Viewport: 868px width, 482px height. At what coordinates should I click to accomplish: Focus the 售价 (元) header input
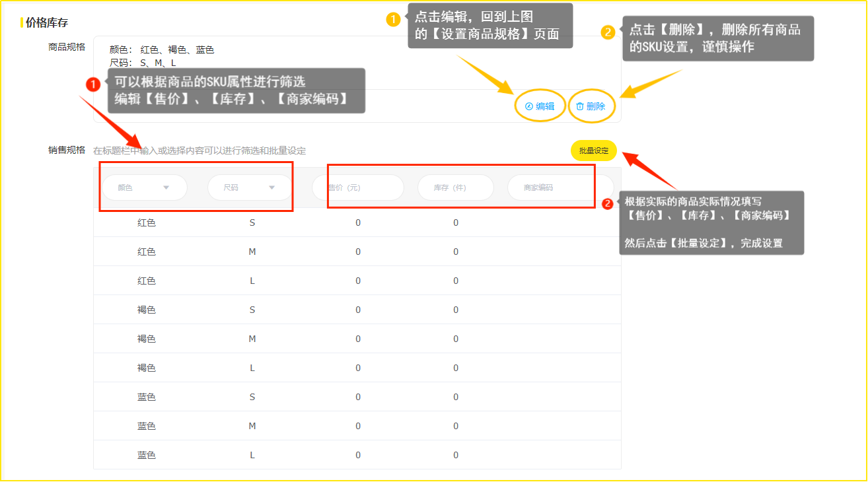[357, 188]
